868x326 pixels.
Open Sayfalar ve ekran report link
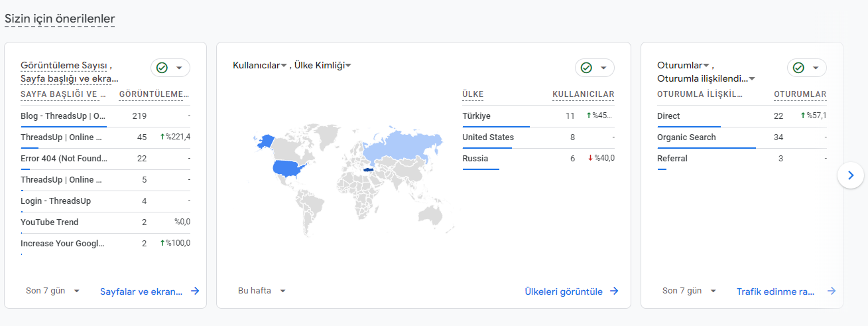point(141,291)
